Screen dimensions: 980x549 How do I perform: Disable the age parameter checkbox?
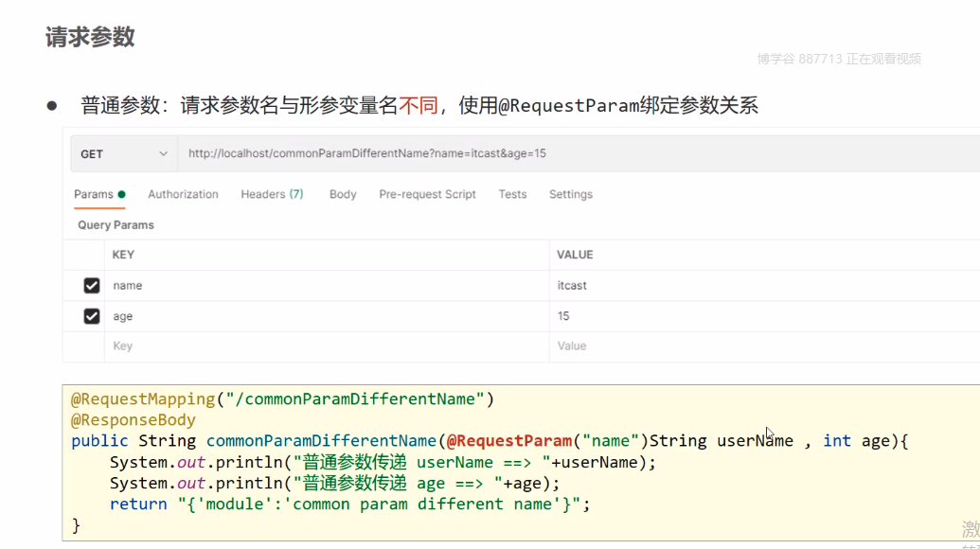pos(92,316)
